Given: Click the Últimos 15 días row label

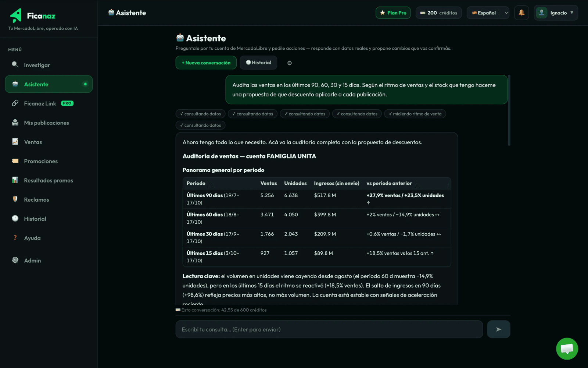Looking at the screenshot, I should (x=213, y=257).
